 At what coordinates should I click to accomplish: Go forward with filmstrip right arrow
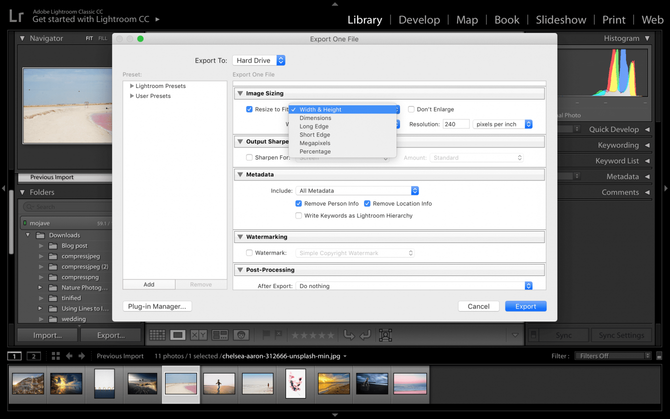point(82,356)
